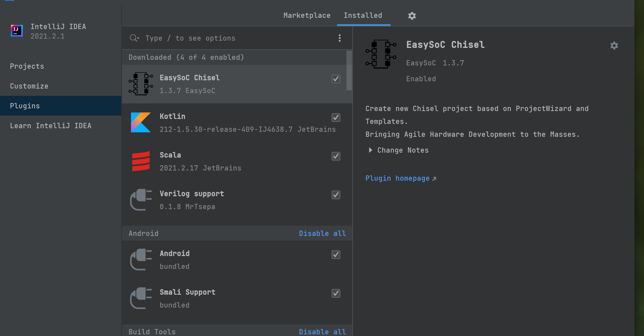644x336 pixels.
Task: Open gear menu for EasySoC Chisel details
Action: point(614,46)
